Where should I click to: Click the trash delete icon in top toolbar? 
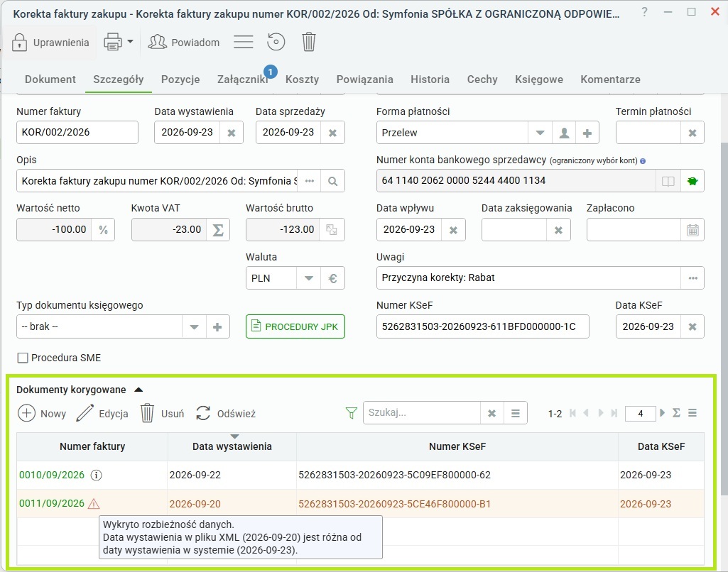click(309, 42)
